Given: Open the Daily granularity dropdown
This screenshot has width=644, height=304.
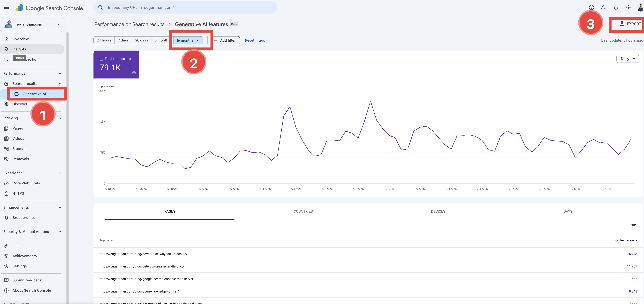Looking at the screenshot, I should point(627,59).
